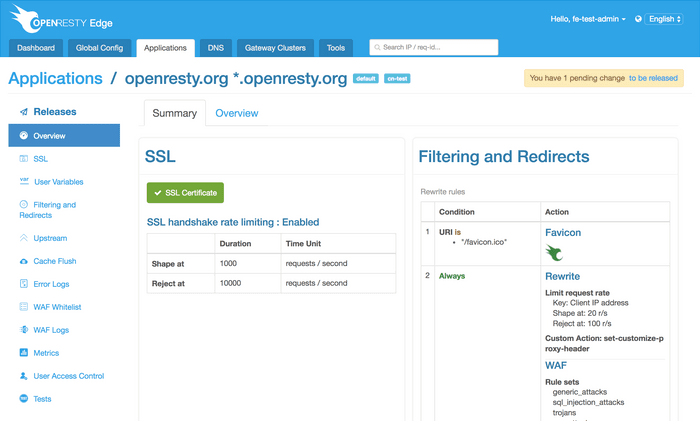Open the English language dropdown

click(x=664, y=19)
